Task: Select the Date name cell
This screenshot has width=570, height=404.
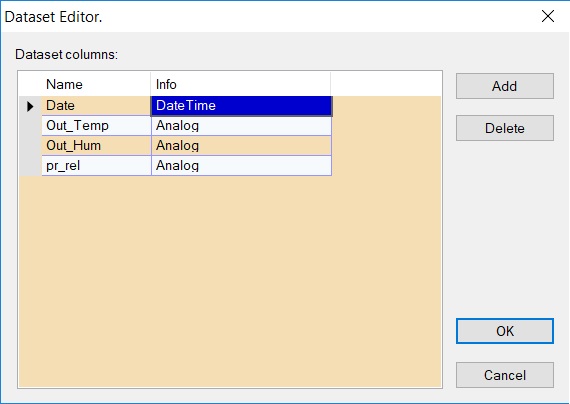Action: coord(96,106)
